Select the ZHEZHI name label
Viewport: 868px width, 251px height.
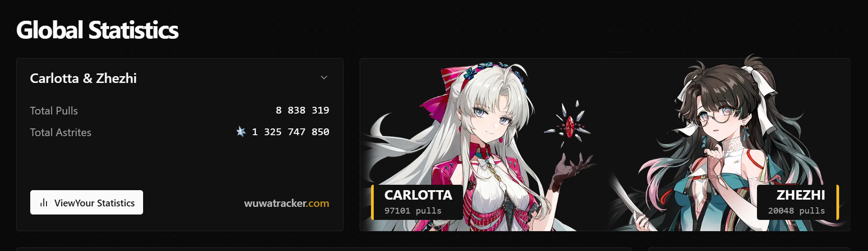coord(801,195)
